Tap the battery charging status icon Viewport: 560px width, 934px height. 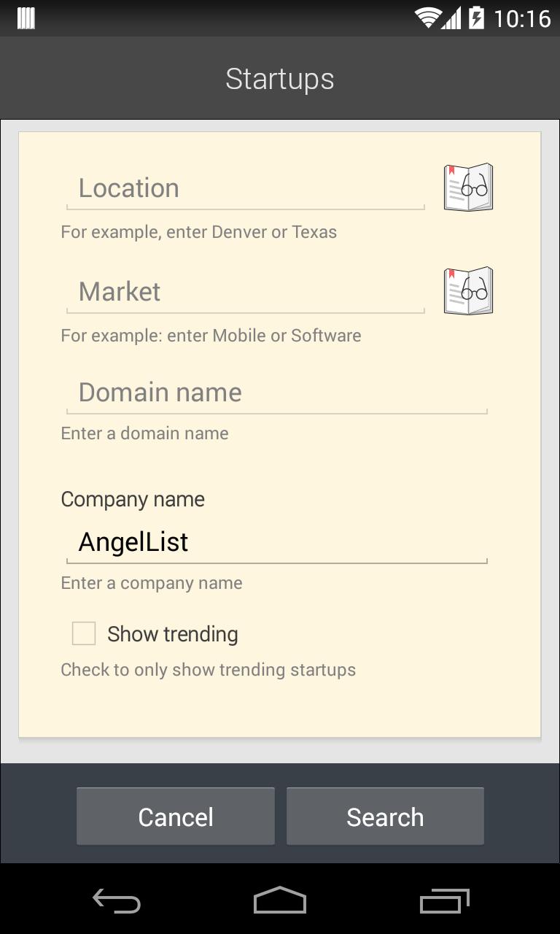click(x=476, y=18)
